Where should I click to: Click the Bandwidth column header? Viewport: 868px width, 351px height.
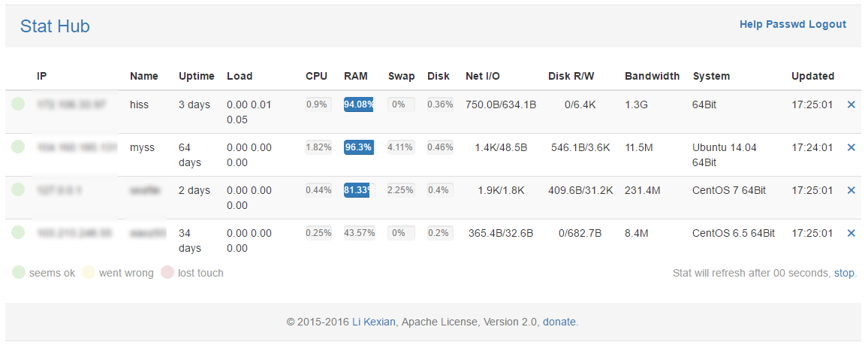tap(652, 76)
